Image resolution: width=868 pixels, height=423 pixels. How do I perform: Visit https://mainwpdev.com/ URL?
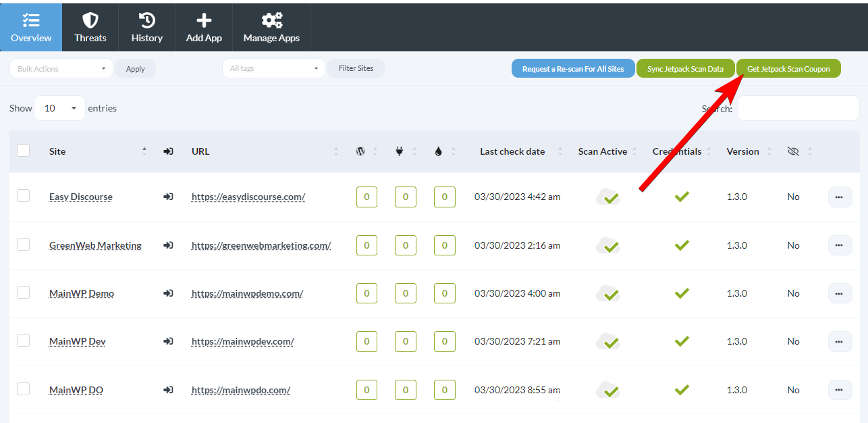coord(243,341)
